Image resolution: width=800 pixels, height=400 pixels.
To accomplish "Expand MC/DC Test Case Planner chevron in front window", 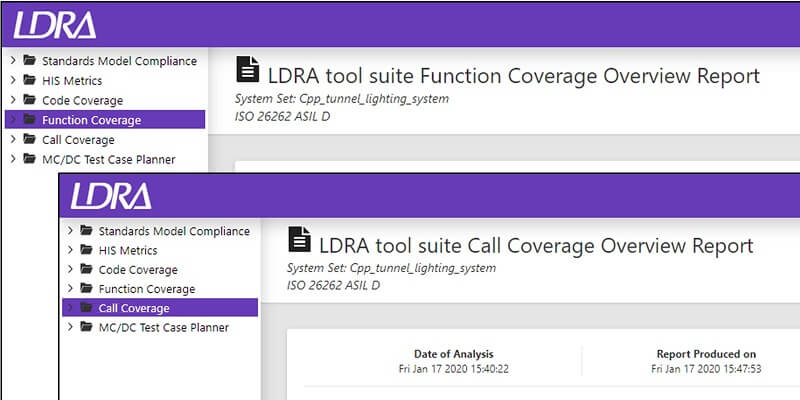I will pos(70,327).
